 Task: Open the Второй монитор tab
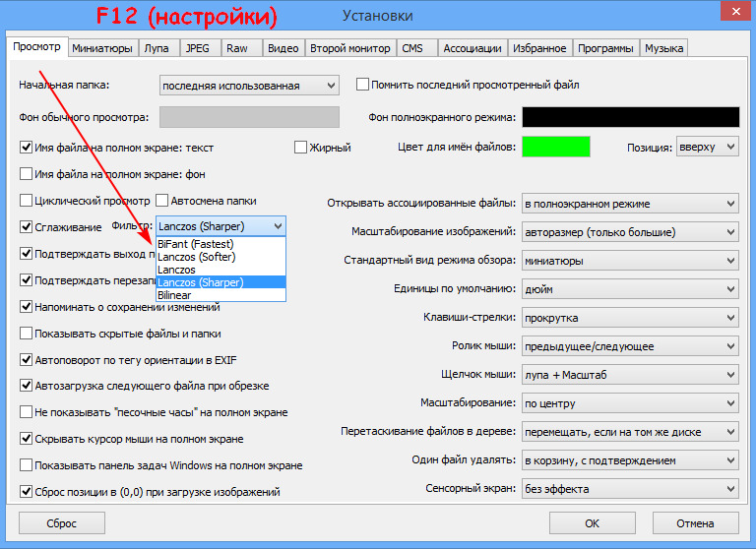click(x=350, y=48)
